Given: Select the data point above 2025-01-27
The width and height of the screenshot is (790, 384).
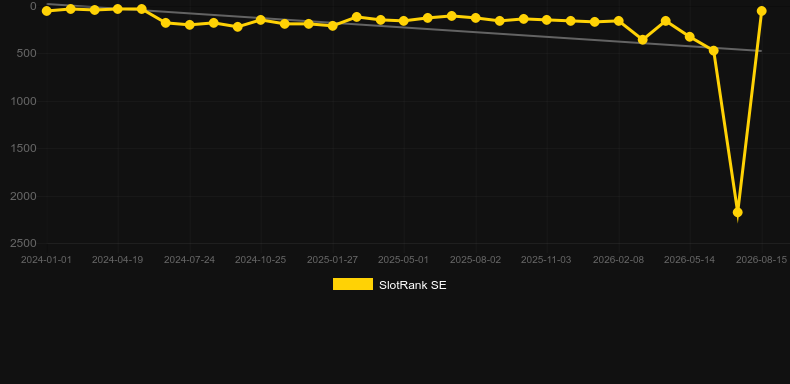Looking at the screenshot, I should coord(333,26).
